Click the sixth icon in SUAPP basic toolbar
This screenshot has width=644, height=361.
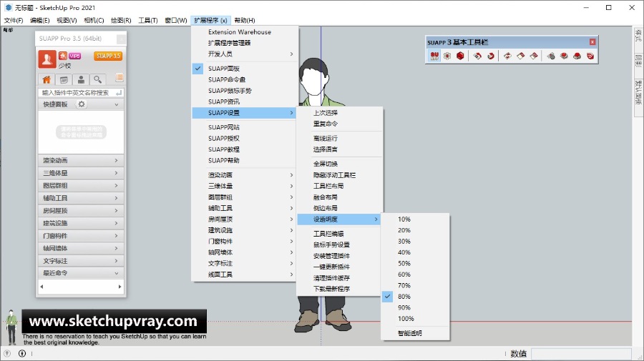pyautogui.click(x=507, y=56)
